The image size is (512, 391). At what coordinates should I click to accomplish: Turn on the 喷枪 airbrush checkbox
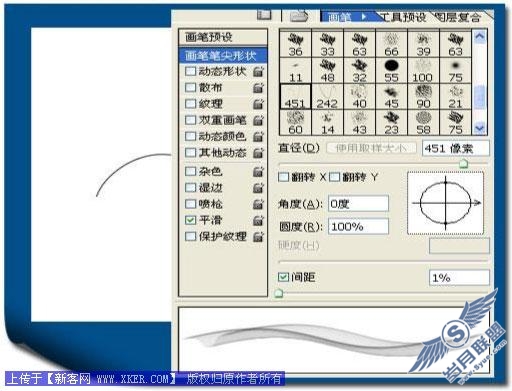click(190, 204)
